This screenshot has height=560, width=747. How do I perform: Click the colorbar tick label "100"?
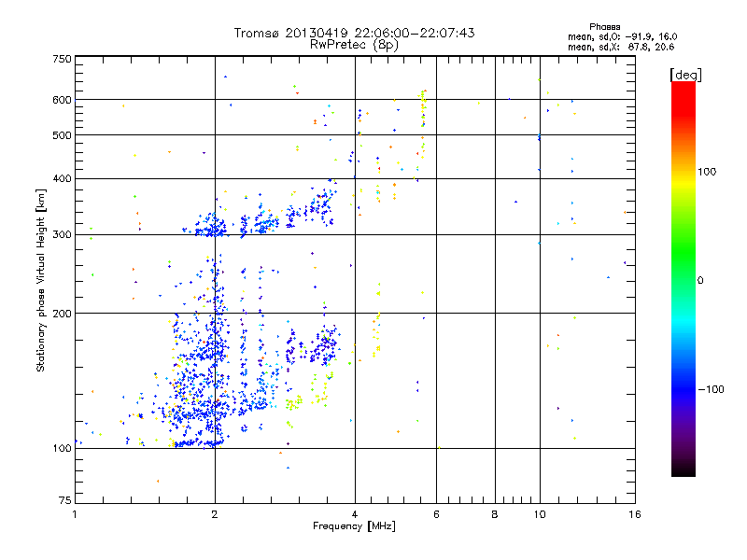pyautogui.click(x=707, y=172)
